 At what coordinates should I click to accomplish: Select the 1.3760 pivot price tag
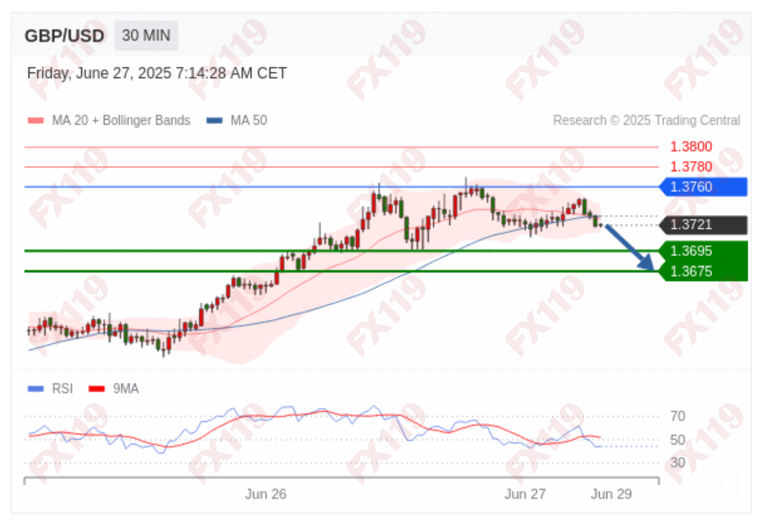704,187
